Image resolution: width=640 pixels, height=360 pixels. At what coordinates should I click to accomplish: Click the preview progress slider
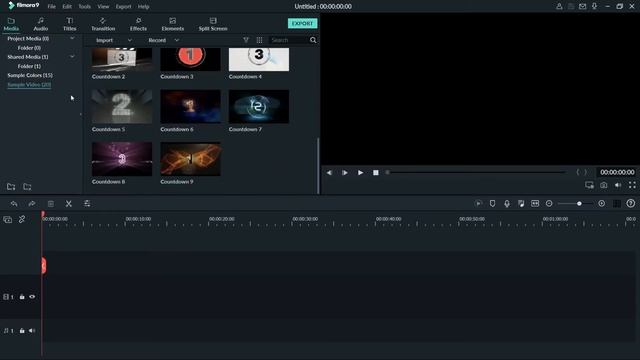[476, 172]
